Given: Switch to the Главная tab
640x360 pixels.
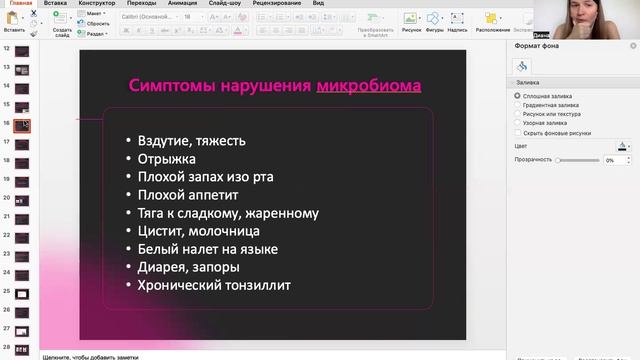Looking at the screenshot, I should 21,3.
